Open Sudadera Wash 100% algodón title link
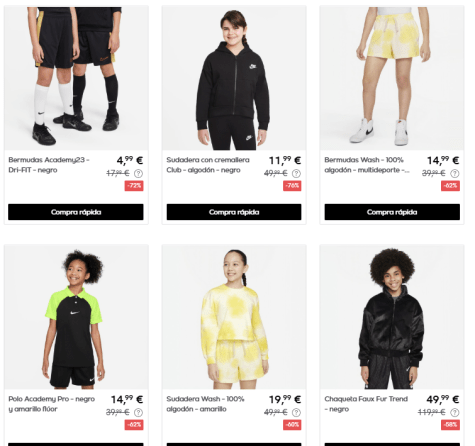Image resolution: width=475 pixels, height=446 pixels. pyautogui.click(x=205, y=404)
